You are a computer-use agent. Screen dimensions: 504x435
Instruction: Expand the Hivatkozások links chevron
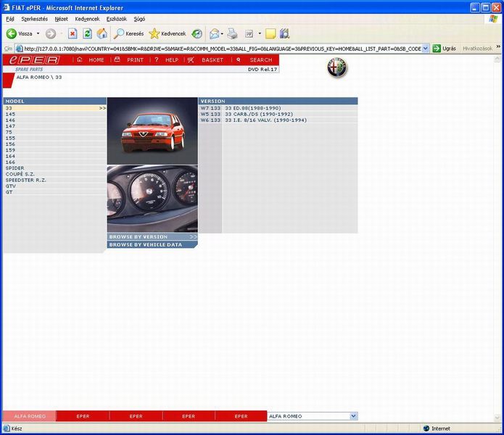pyautogui.click(x=498, y=47)
